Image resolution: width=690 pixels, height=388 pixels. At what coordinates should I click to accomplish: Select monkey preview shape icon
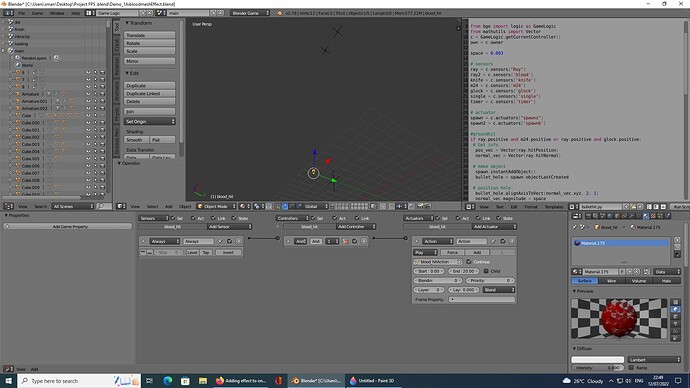coord(675,324)
